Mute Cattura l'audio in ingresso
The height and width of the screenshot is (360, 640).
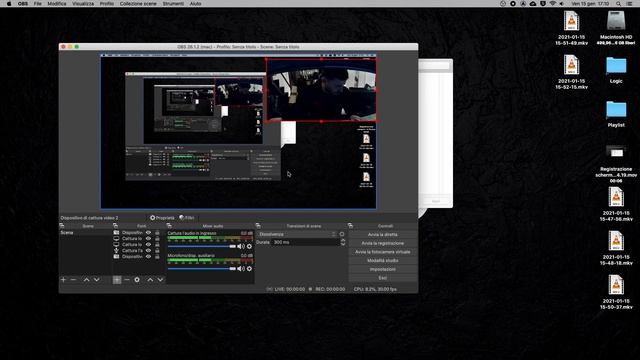[x=241, y=246]
